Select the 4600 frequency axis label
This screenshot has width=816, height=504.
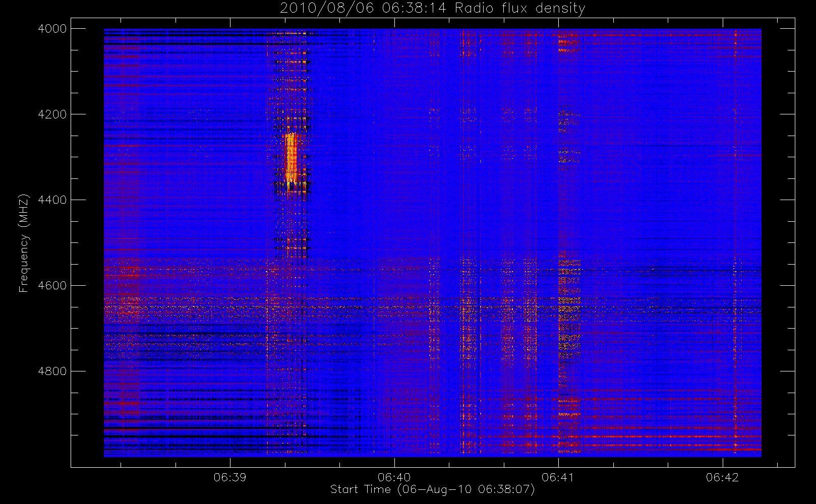pyautogui.click(x=52, y=286)
